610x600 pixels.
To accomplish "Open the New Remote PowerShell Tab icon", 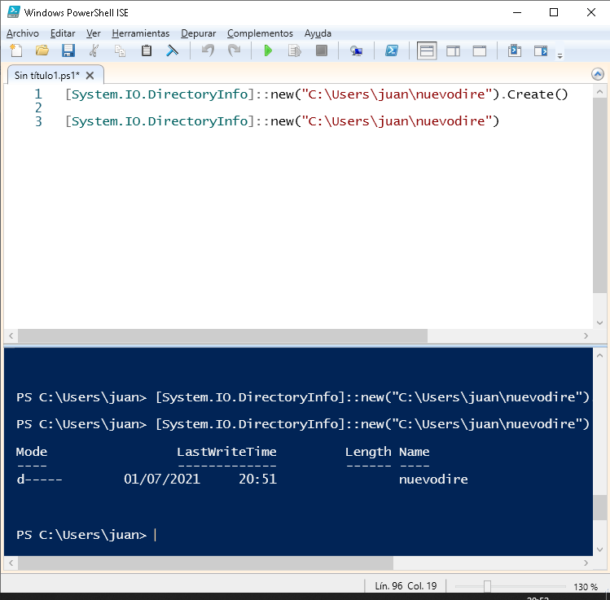I will tap(356, 51).
